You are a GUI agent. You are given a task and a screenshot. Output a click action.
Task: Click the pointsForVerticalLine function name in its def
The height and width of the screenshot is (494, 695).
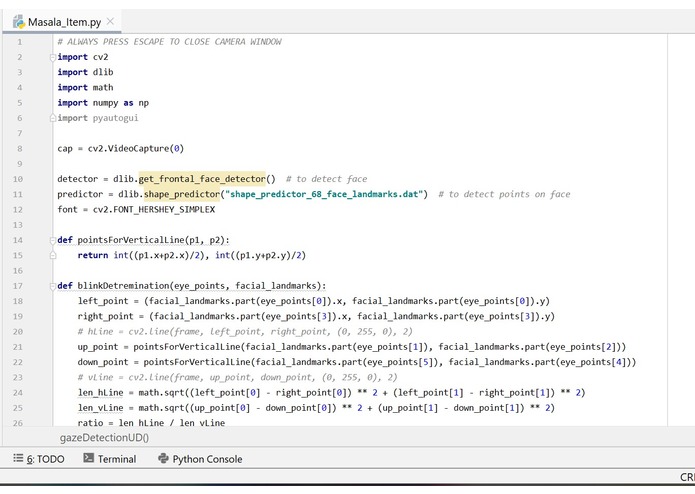[131, 240]
